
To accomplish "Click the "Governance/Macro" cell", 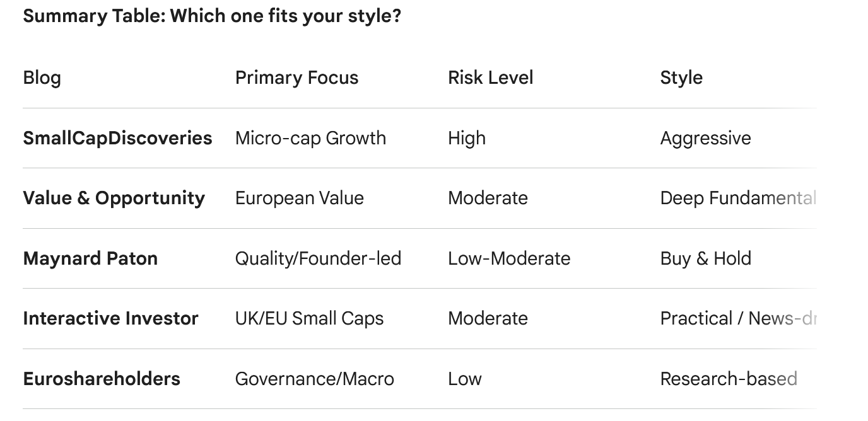I will pos(314,379).
